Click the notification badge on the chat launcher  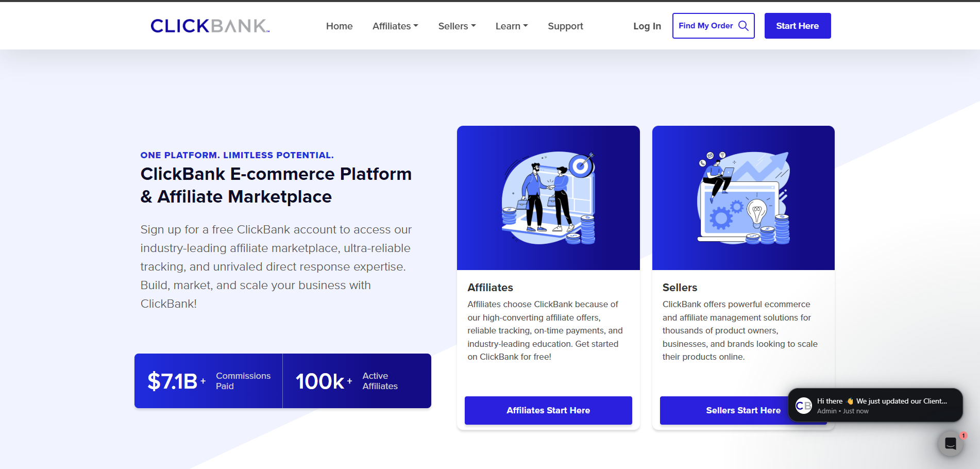[963, 435]
